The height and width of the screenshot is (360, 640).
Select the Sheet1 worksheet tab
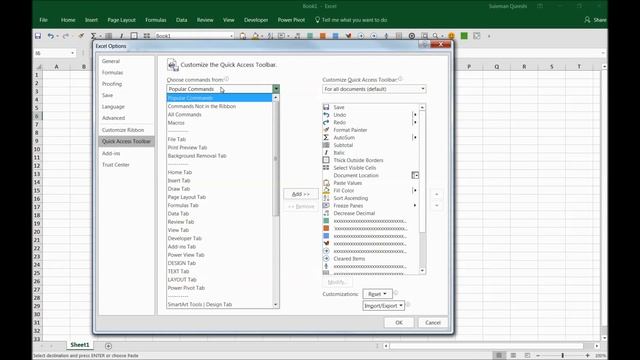[80, 345]
